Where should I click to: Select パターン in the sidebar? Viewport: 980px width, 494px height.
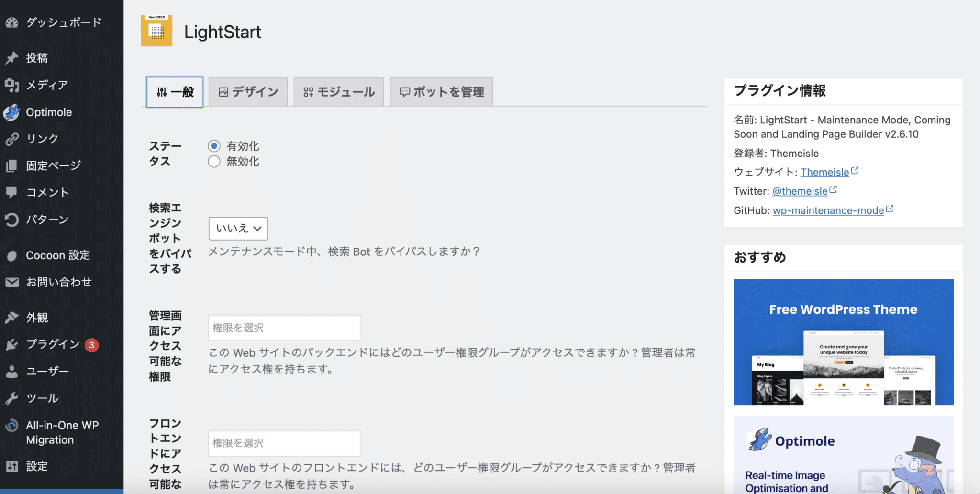(47, 220)
